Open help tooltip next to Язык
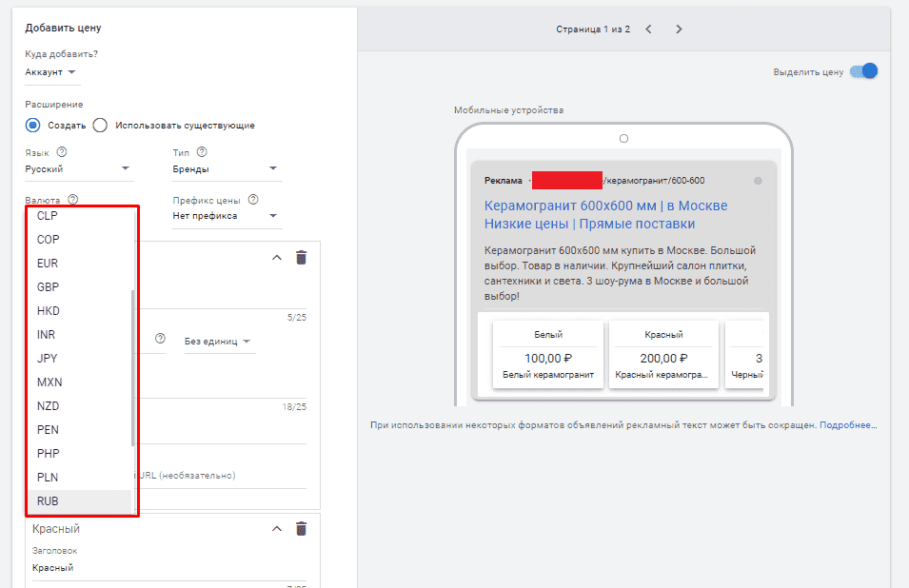 pos(62,152)
